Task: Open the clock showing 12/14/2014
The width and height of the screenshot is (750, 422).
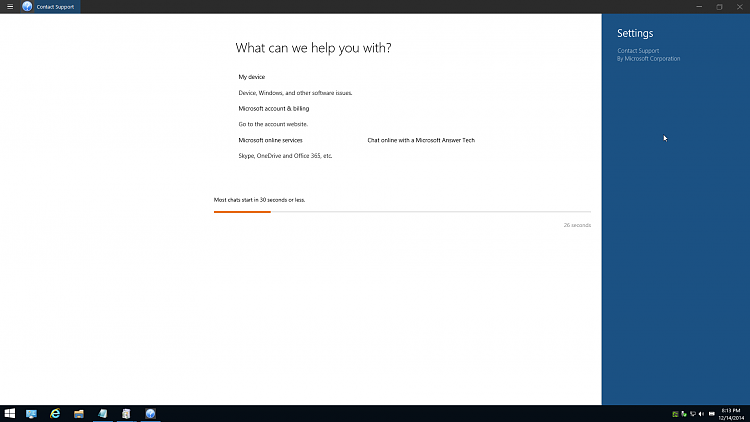Action: (731, 414)
